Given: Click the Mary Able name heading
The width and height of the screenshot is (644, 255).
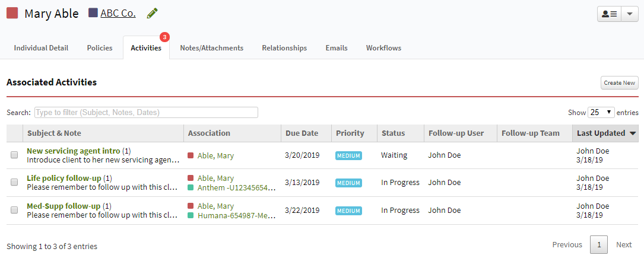Looking at the screenshot, I should (x=51, y=13).
